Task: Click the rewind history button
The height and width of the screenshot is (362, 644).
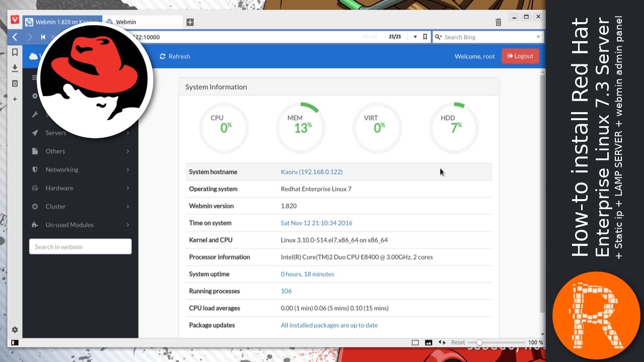Action: (43, 37)
